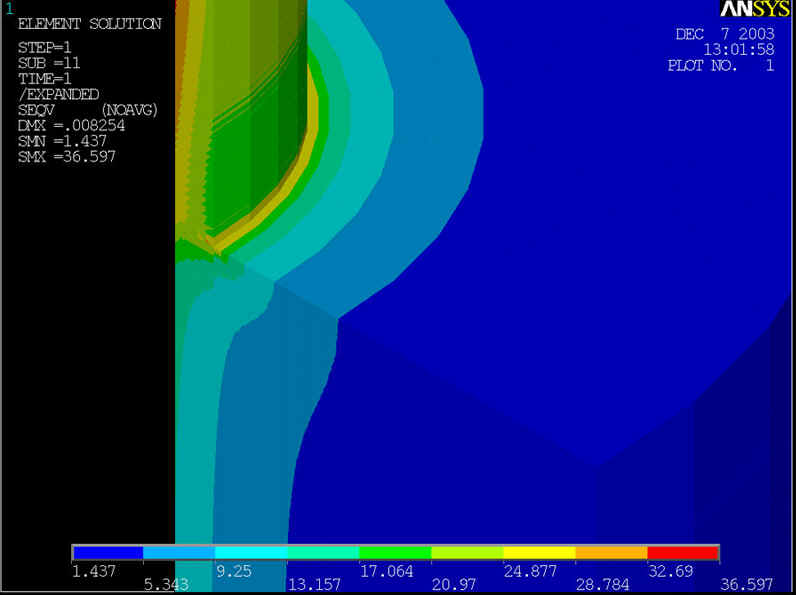Click the DEC 7 2003 date
The width and height of the screenshot is (796, 595).
point(725,34)
